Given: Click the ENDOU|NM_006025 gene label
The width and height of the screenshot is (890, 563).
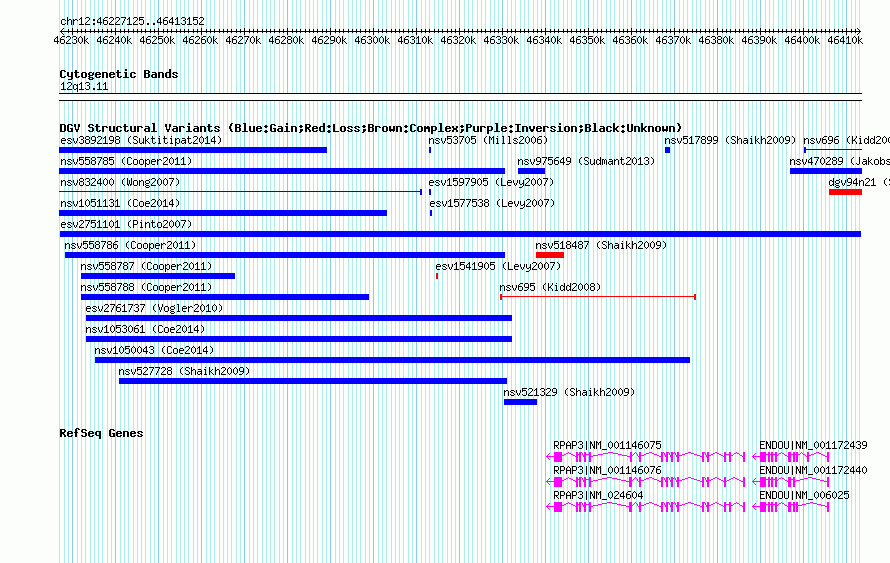Looking at the screenshot, I should (x=804, y=495).
